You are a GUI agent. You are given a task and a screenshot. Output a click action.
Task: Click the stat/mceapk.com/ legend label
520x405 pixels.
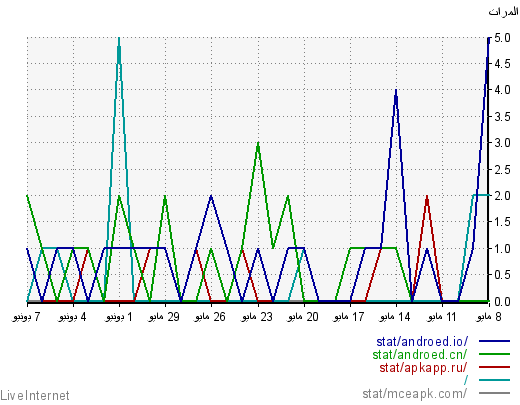pyautogui.click(x=415, y=393)
